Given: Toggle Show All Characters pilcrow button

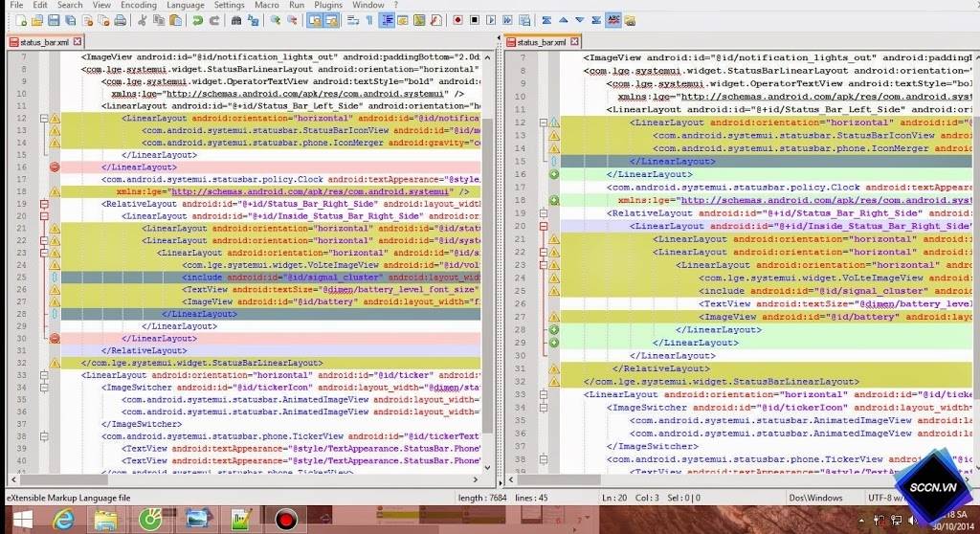Looking at the screenshot, I should (x=369, y=21).
